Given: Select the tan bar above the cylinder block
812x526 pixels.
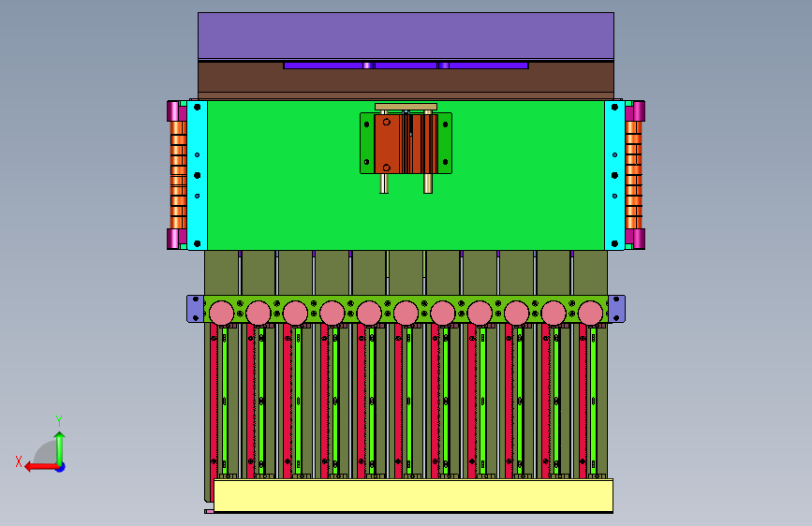Looking at the screenshot, I should click(x=406, y=107).
